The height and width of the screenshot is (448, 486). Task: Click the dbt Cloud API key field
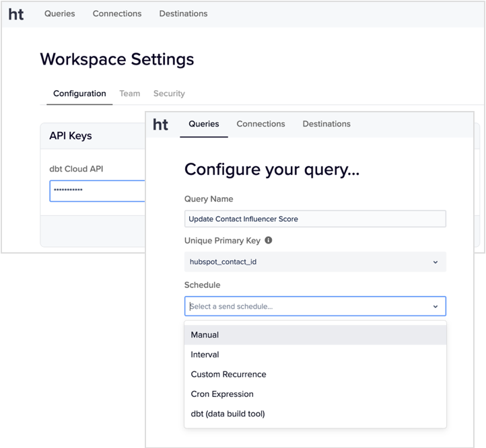[x=97, y=191]
